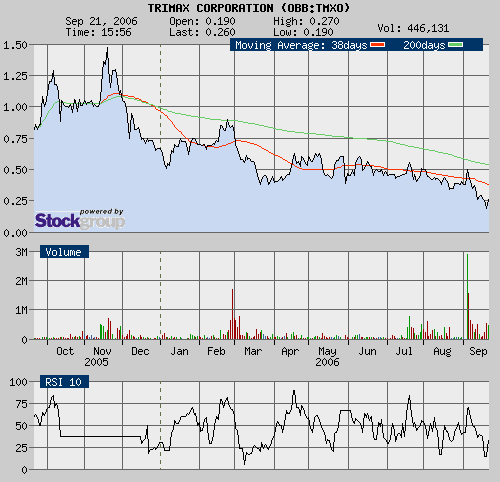Click the 2005 year label
The height and width of the screenshot is (482, 500).
coord(96,362)
